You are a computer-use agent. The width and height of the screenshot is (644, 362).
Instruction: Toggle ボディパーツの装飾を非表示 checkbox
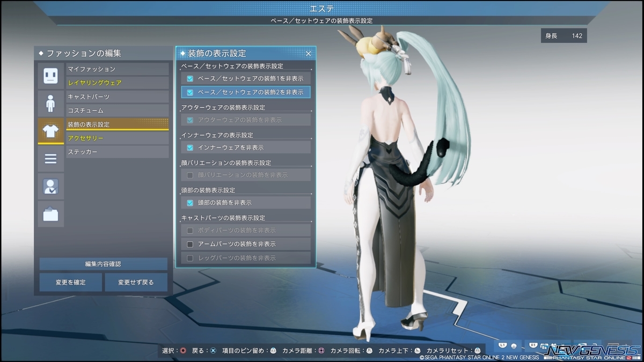coord(189,230)
